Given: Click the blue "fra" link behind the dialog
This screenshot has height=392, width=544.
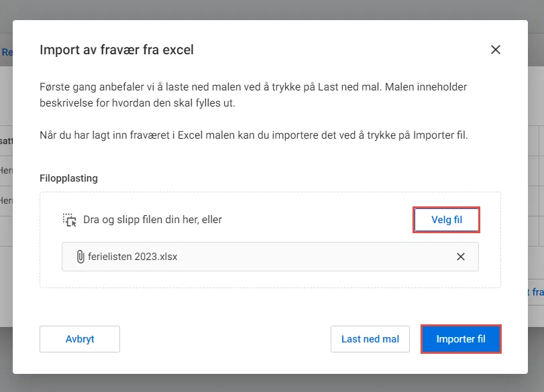Looking at the screenshot, I should click(x=534, y=291).
